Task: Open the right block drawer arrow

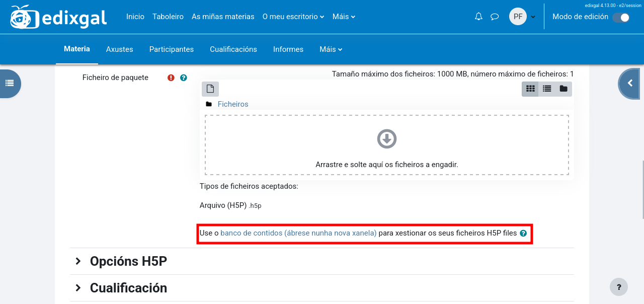Action: (630, 84)
